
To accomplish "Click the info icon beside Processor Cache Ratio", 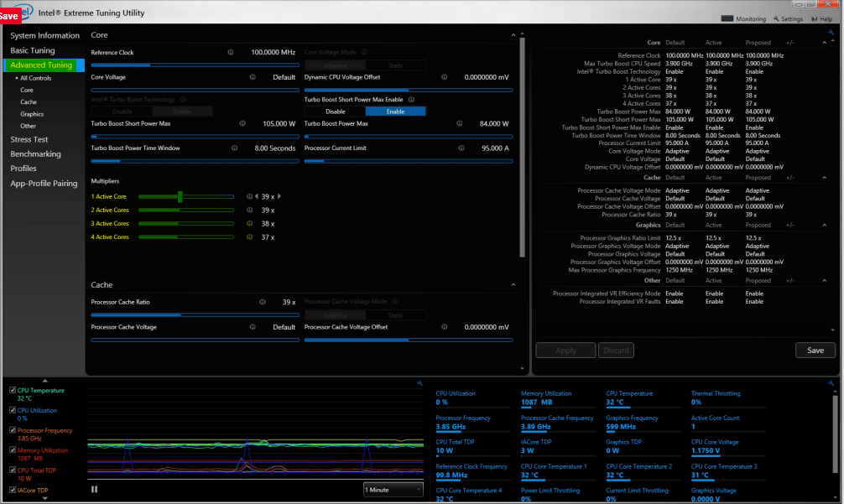I will point(263,303).
